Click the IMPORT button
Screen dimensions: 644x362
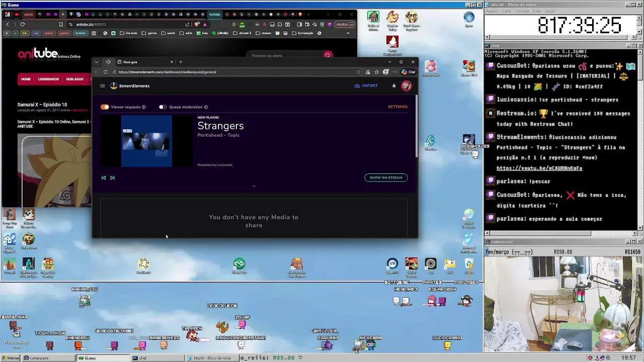point(366,86)
